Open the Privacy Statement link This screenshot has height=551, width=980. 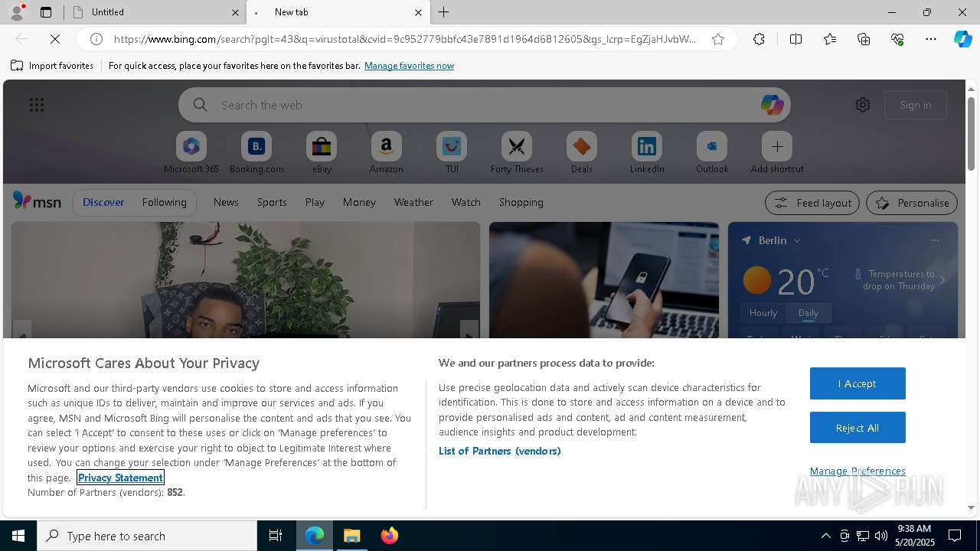point(120,478)
